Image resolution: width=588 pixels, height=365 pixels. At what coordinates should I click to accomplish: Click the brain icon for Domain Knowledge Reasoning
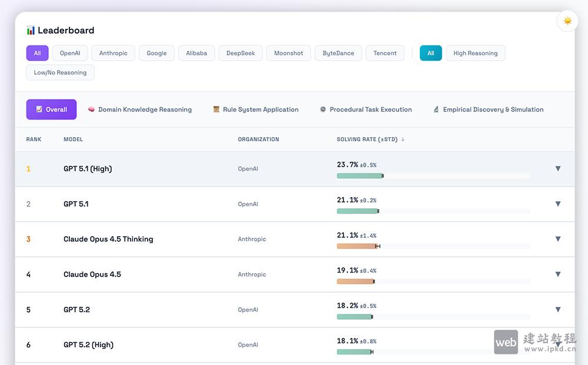[x=91, y=109]
